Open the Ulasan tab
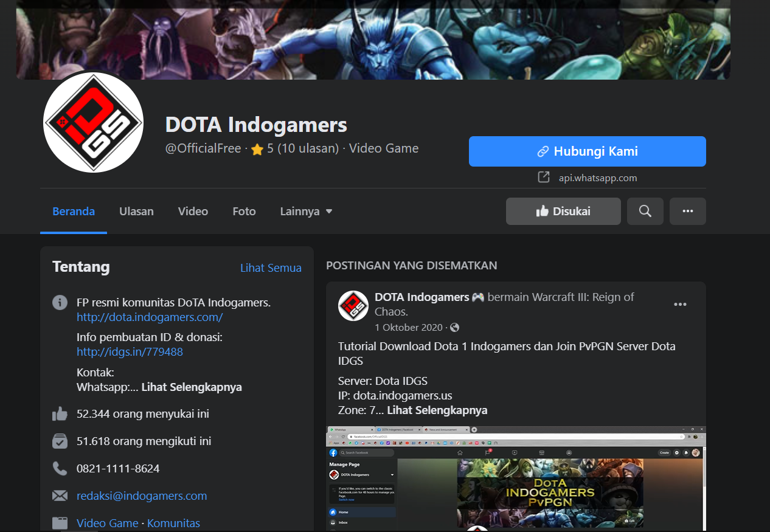 (x=136, y=212)
